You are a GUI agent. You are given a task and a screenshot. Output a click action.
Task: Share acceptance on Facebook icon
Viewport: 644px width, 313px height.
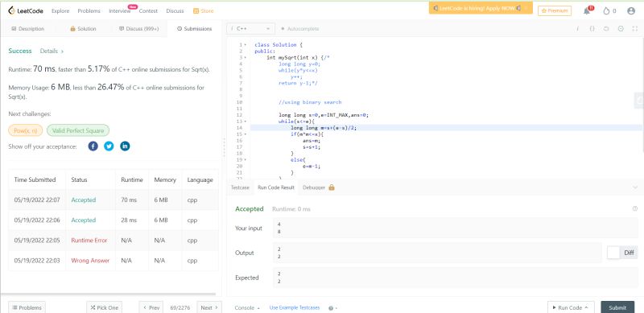point(93,146)
